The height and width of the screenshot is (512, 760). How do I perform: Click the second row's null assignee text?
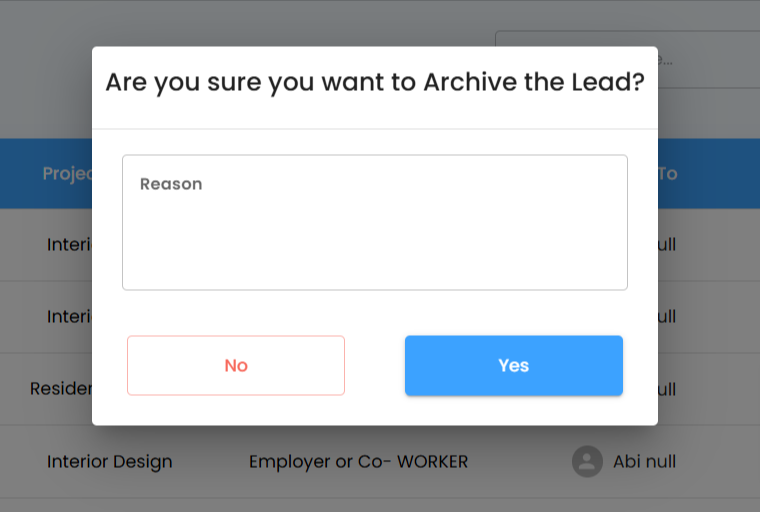point(666,316)
